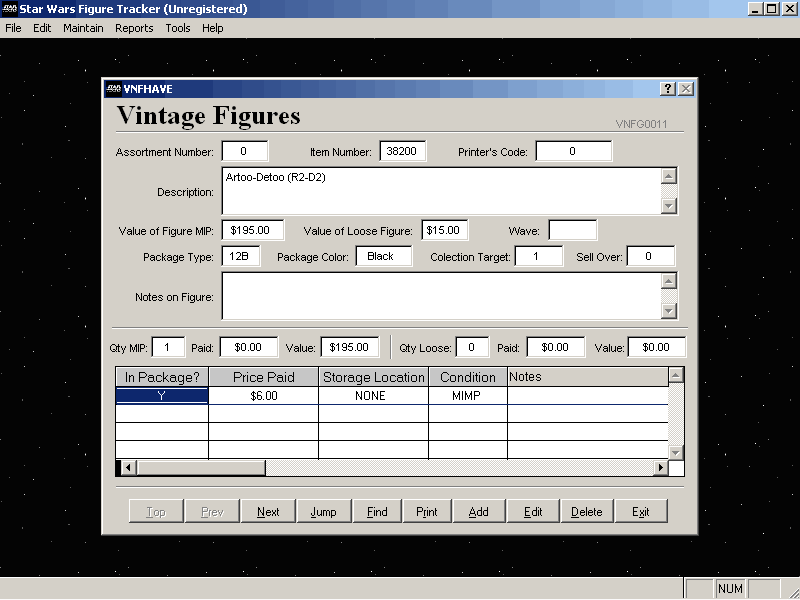Click the Find button

click(x=377, y=511)
